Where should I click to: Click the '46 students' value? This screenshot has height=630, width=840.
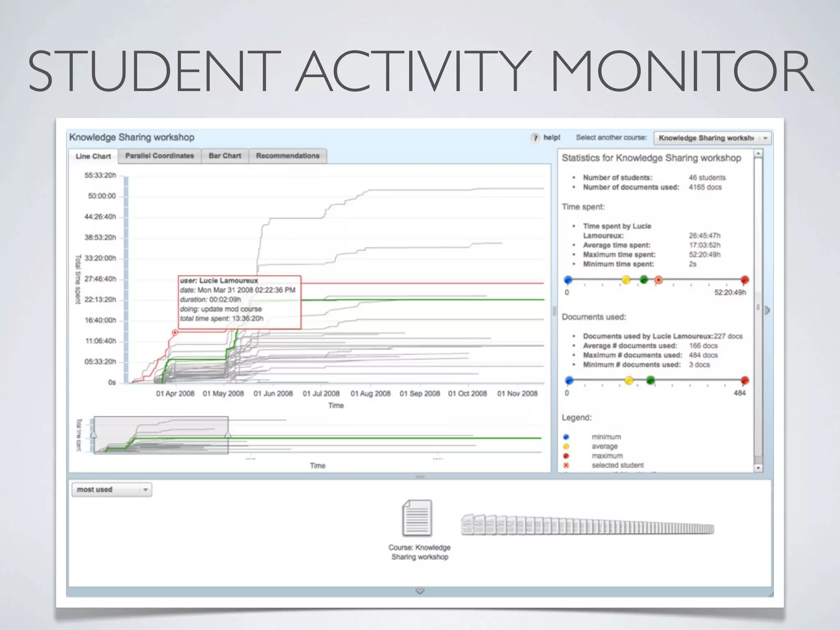[x=707, y=178]
